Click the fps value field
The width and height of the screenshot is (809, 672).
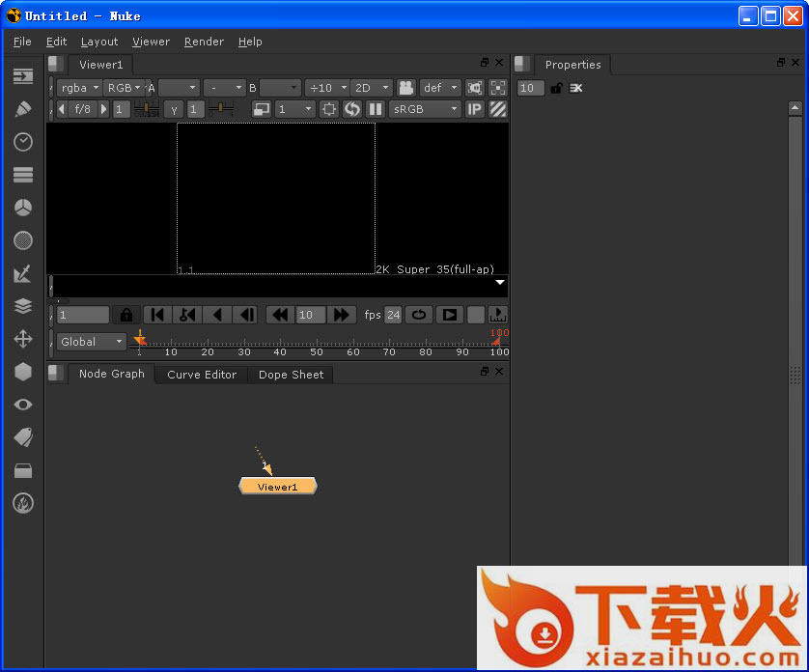click(x=393, y=315)
